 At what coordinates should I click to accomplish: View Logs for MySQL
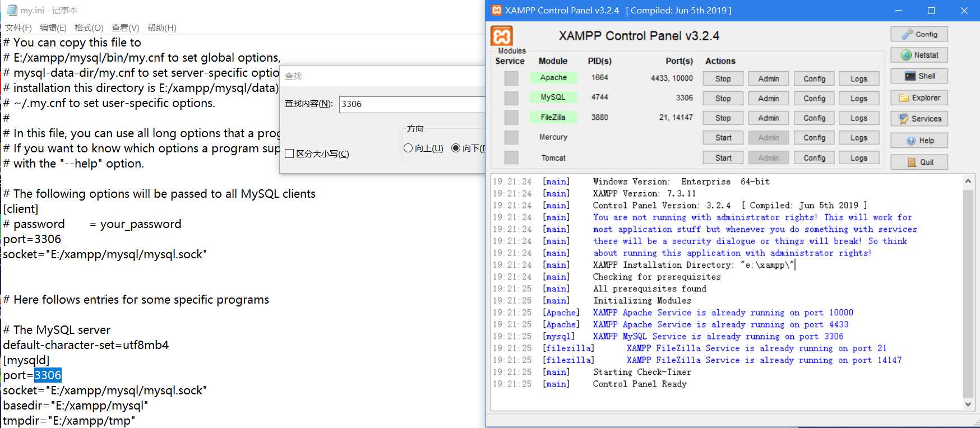859,99
